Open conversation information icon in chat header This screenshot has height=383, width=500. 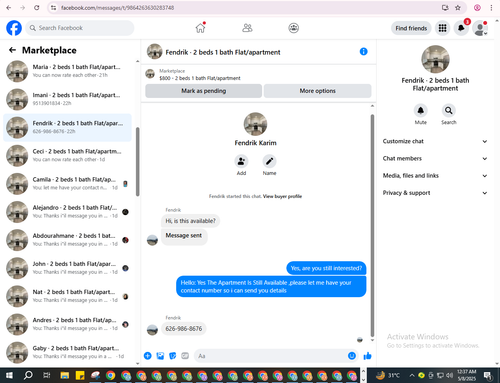[363, 52]
